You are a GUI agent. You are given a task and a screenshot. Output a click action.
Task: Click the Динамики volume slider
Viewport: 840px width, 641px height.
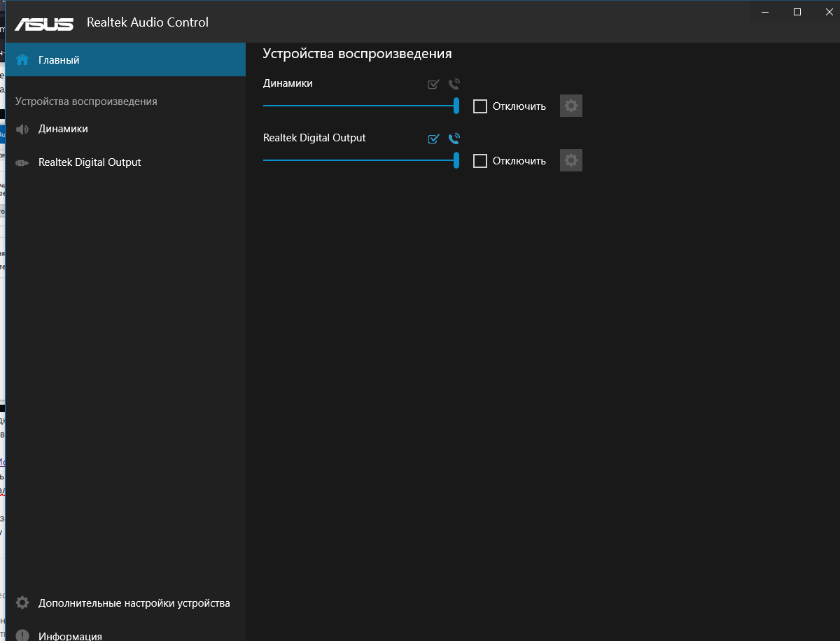pyautogui.click(x=361, y=106)
